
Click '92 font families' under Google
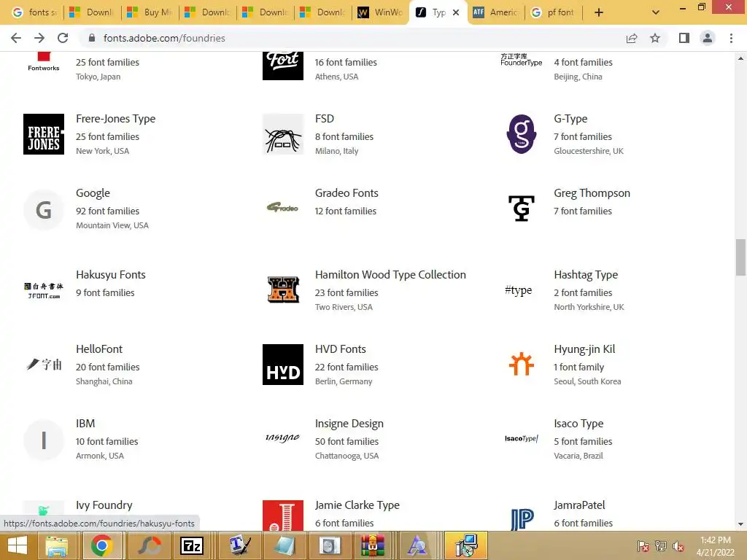[x=108, y=211]
